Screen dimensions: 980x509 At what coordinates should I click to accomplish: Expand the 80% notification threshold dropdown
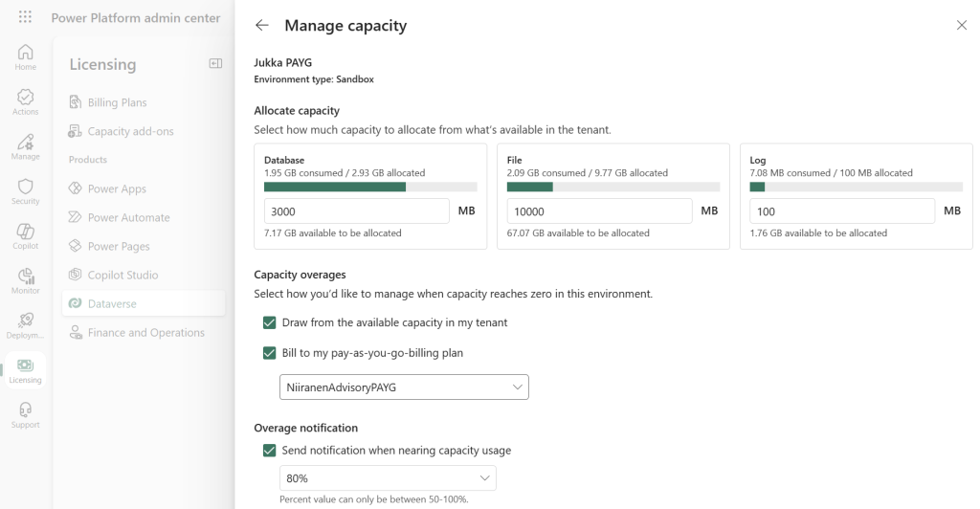(388, 478)
